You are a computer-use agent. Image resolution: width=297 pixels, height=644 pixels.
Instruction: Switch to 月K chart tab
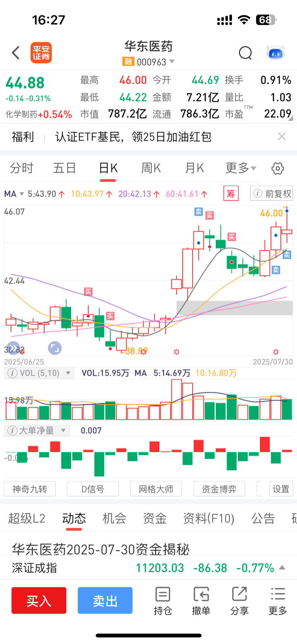pos(194,168)
